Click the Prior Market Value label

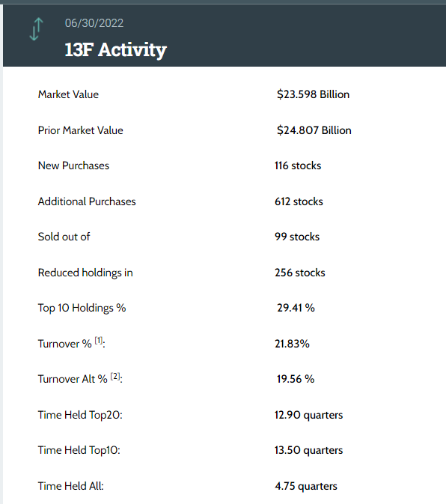81,130
